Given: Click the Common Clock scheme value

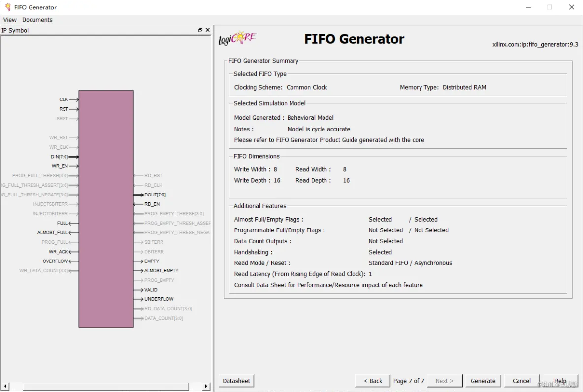Looking at the screenshot, I should pos(307,87).
